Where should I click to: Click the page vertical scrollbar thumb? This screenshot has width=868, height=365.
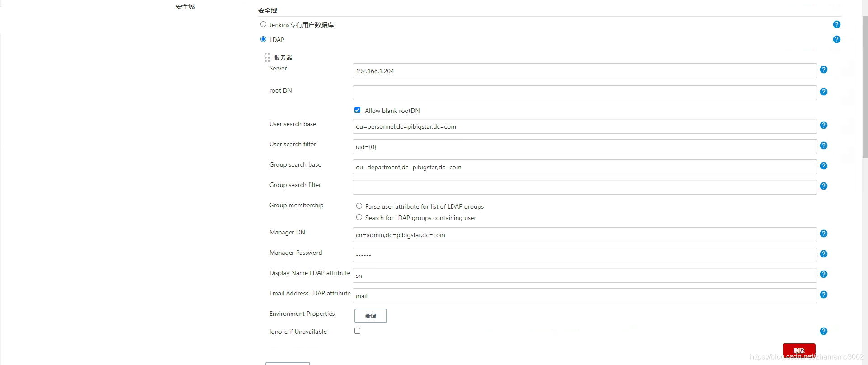pos(865,87)
